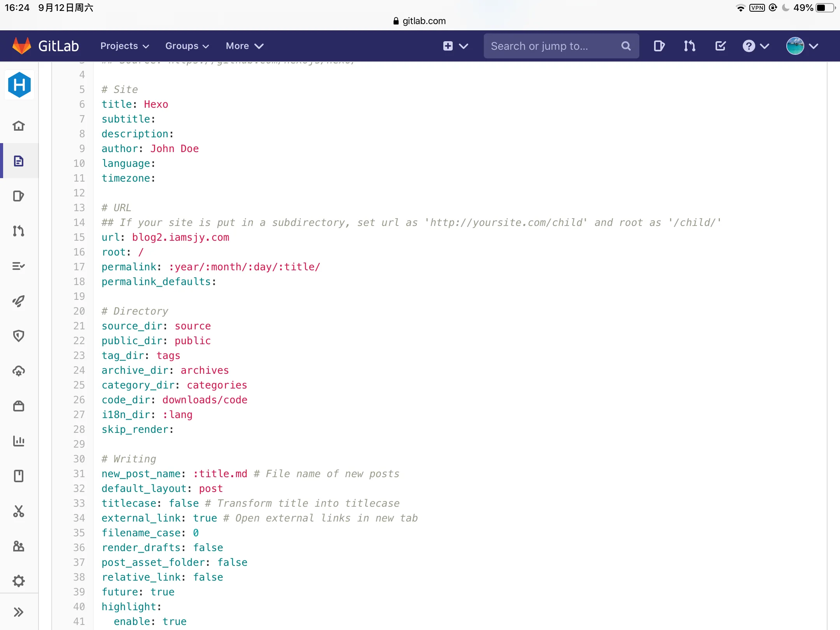Click the 'default_layout: post' line
The width and height of the screenshot is (840, 630).
[x=162, y=488]
